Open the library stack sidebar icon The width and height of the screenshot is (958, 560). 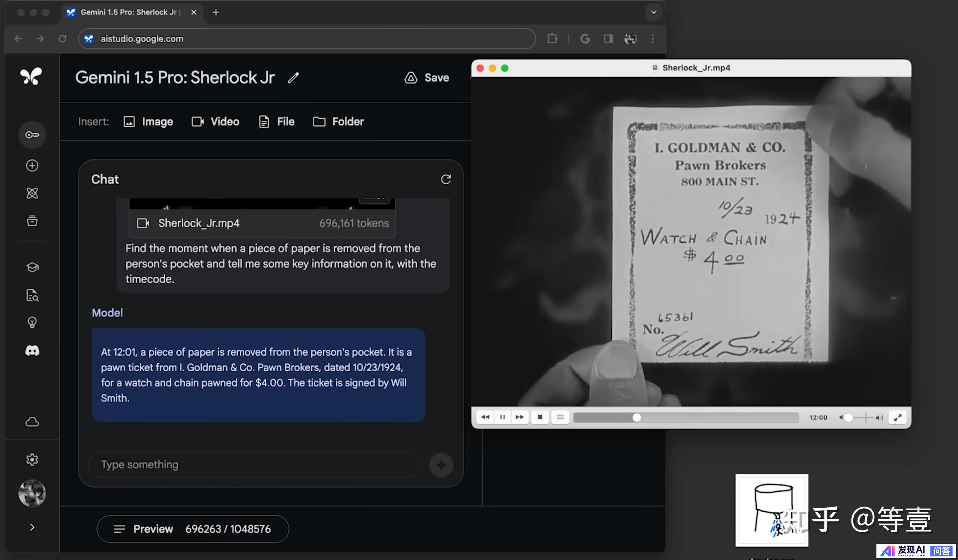point(32,221)
